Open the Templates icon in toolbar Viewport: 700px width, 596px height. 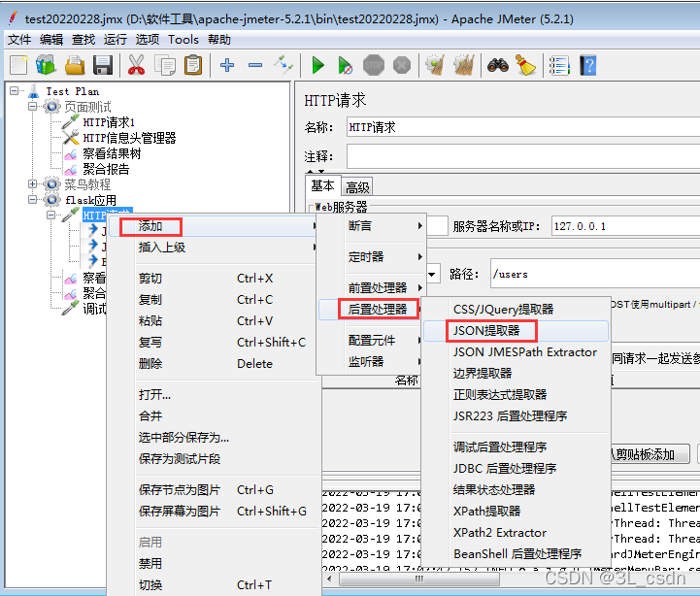pyautogui.click(x=46, y=65)
